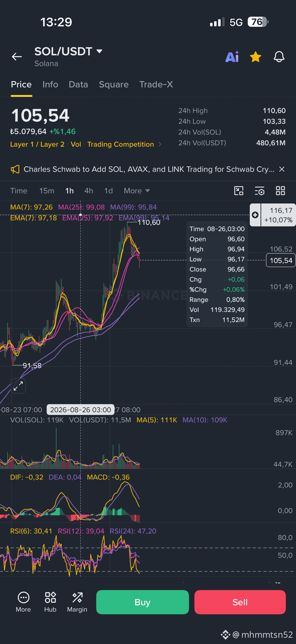Tap the green Buy button
The height and width of the screenshot is (644, 296).
coord(143,602)
